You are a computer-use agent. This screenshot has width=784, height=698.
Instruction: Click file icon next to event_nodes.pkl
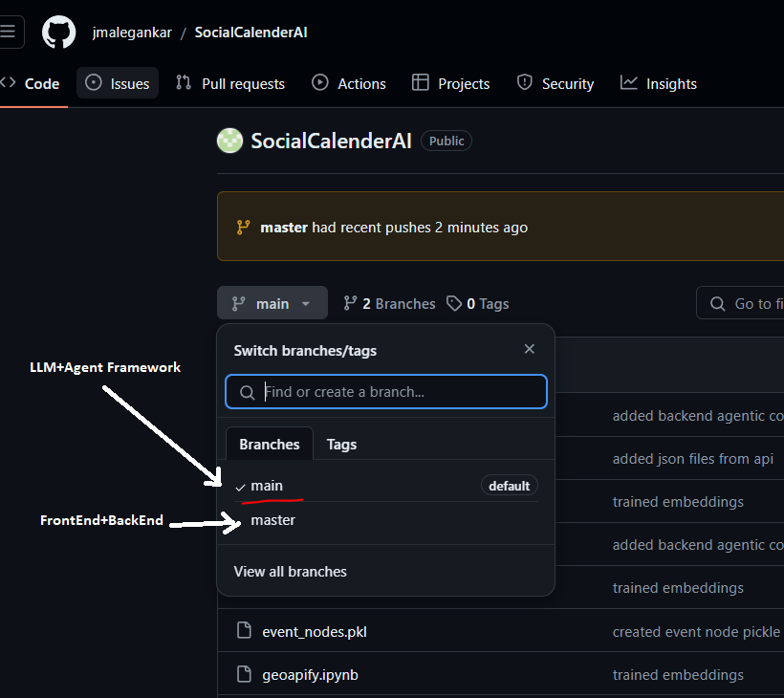[244, 630]
